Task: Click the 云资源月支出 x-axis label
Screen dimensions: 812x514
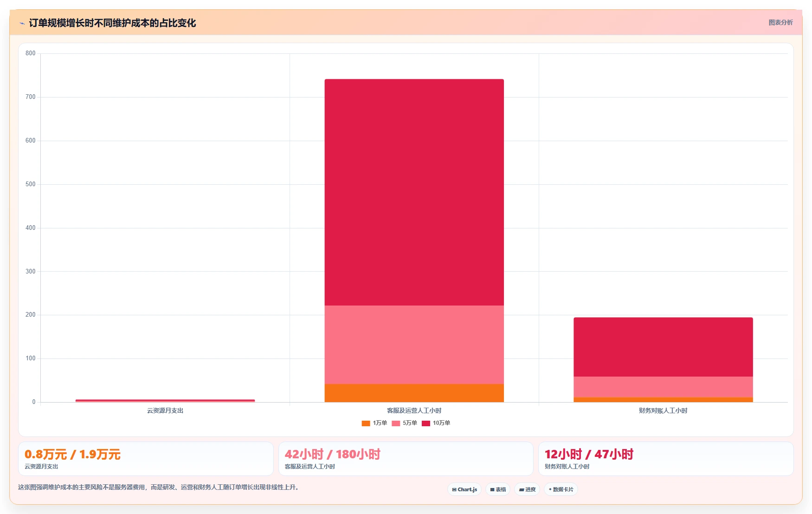Action: [165, 410]
